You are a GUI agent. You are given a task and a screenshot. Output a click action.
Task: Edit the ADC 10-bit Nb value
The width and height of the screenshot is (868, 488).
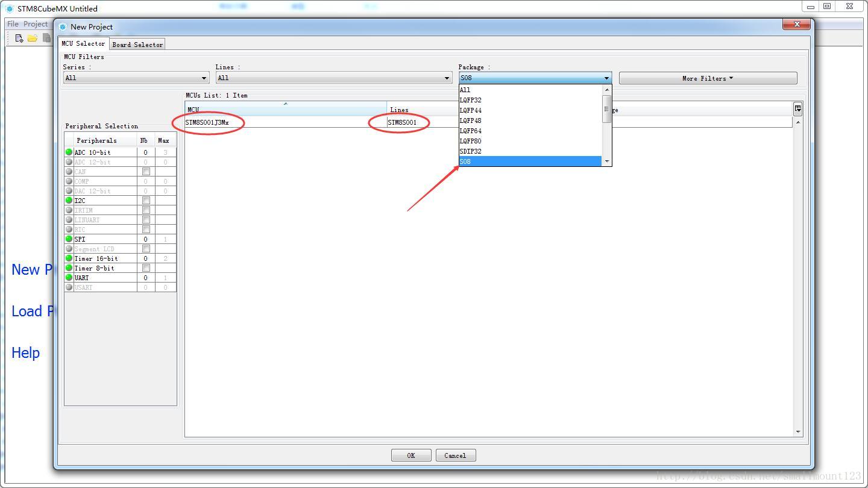146,152
